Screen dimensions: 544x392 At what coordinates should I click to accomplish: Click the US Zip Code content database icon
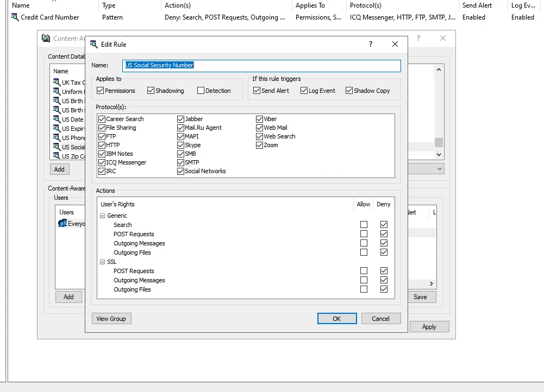click(x=57, y=156)
